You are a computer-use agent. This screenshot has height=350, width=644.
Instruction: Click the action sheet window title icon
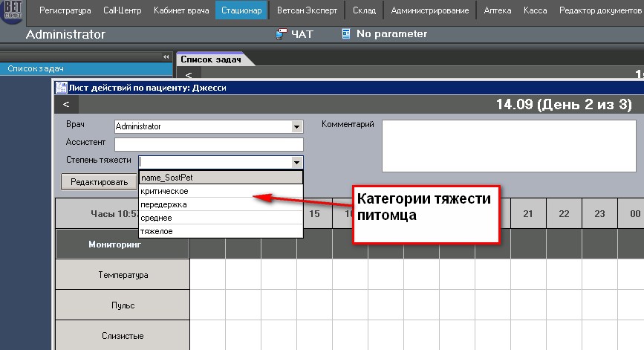point(61,88)
